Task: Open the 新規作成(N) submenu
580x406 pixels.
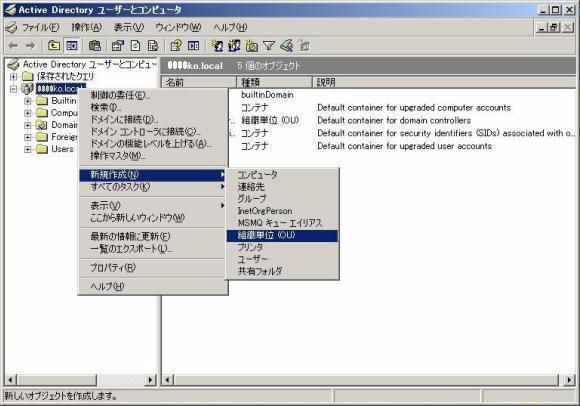Action: point(153,175)
